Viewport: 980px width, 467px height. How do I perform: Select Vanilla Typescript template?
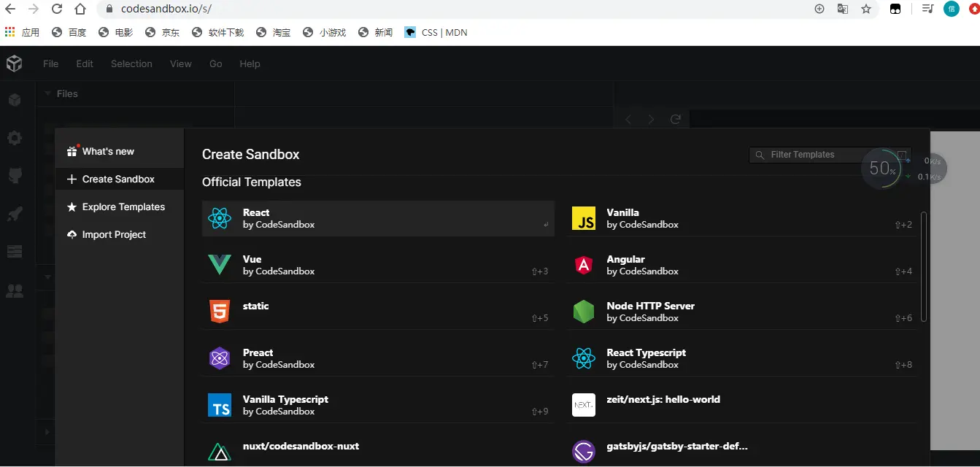[x=378, y=405]
